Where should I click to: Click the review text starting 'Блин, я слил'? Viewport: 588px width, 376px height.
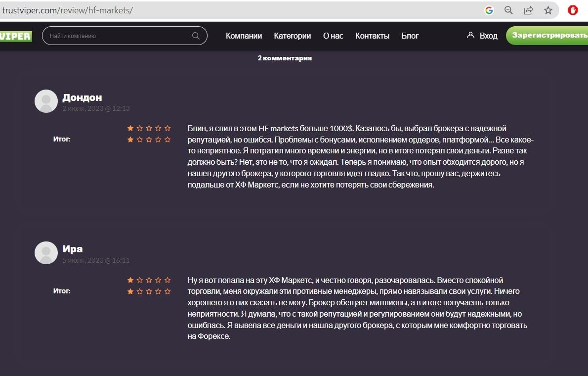pos(360,157)
